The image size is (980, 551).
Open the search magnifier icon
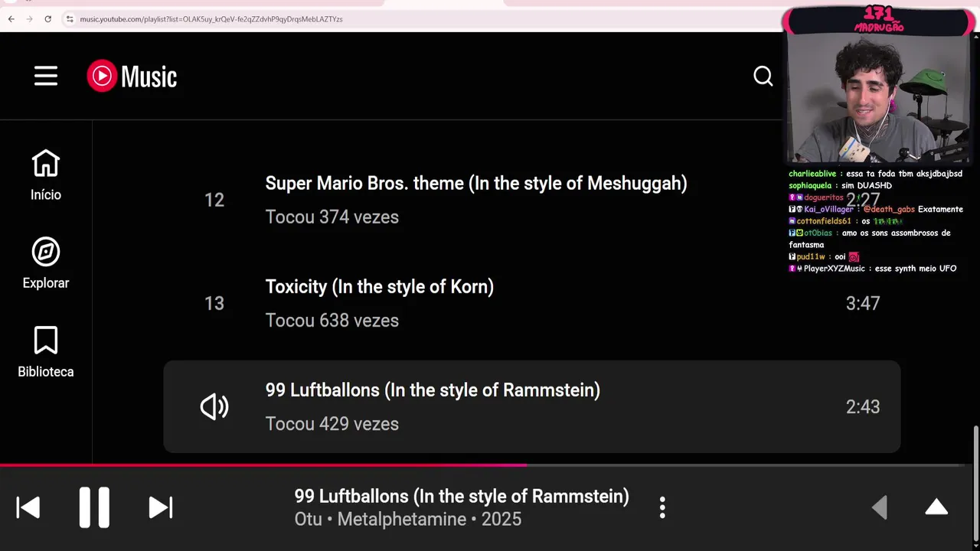point(763,76)
